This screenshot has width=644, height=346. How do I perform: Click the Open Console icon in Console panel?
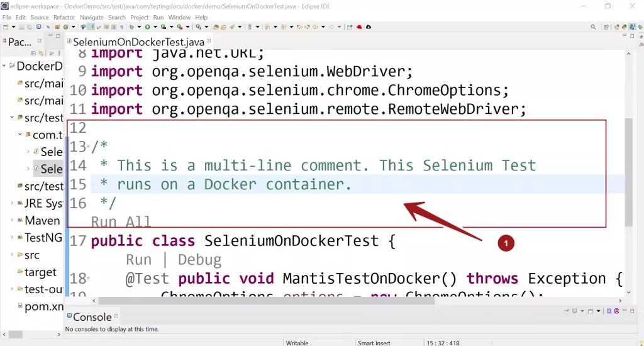[x=591, y=311]
